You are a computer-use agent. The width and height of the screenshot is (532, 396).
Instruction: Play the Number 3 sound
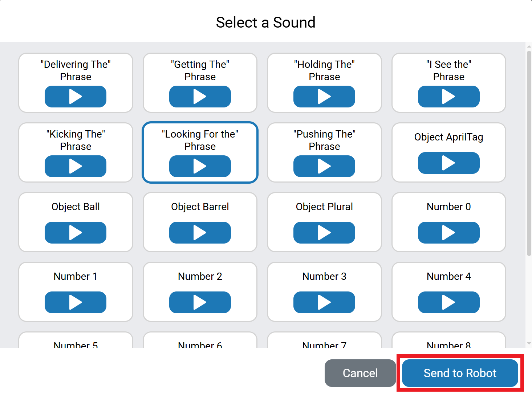tap(324, 302)
